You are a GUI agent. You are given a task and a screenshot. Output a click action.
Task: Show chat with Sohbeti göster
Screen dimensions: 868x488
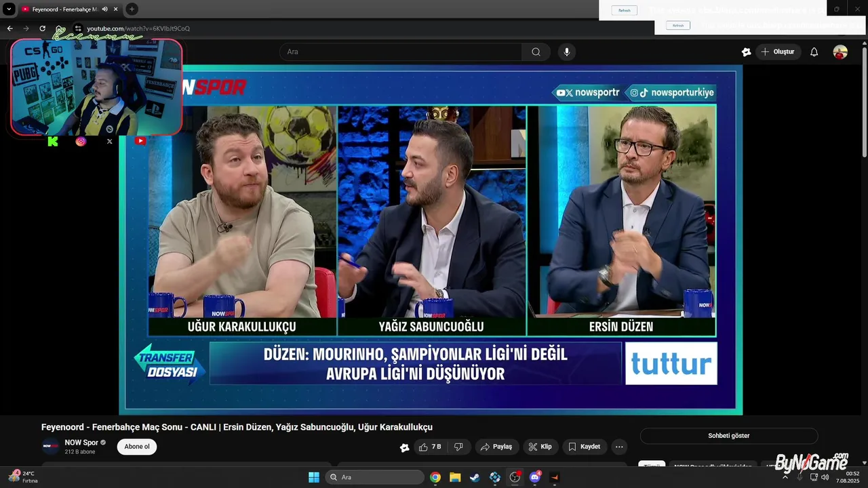(x=729, y=436)
